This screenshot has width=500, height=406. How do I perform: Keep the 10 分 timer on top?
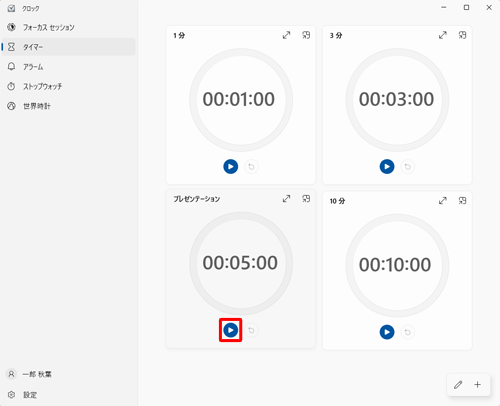462,201
